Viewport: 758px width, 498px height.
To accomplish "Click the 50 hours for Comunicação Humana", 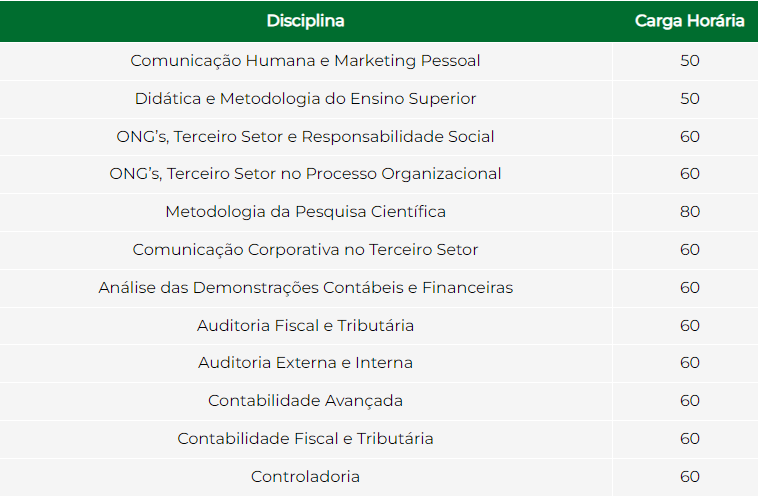I will [690, 61].
